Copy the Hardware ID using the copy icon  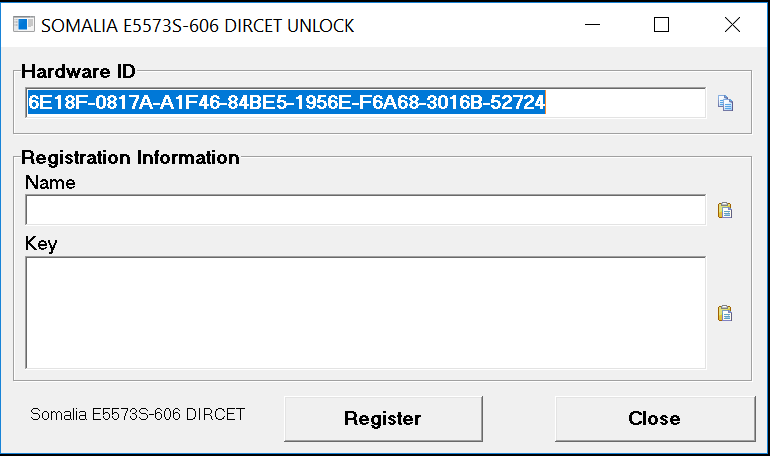pyautogui.click(x=725, y=103)
